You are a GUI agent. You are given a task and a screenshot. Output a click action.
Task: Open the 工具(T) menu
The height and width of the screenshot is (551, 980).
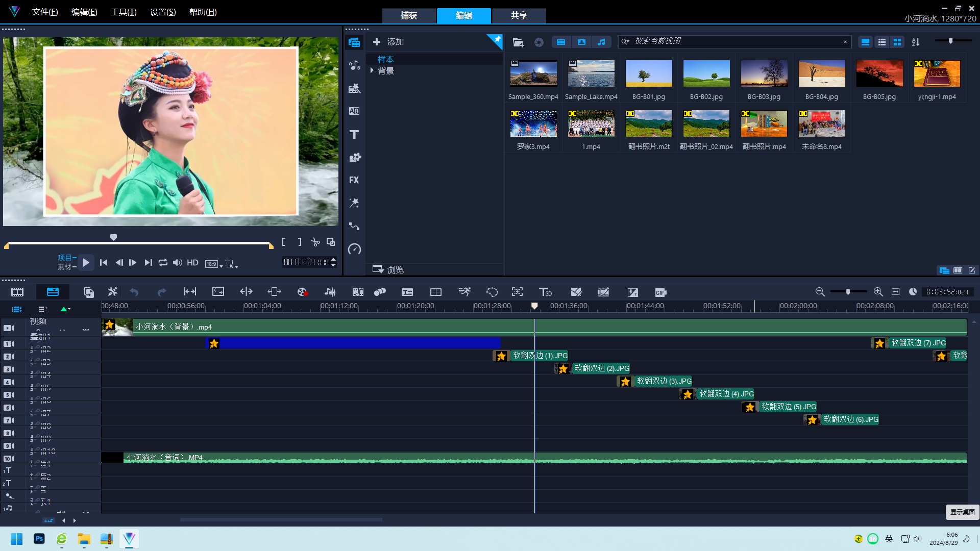pos(124,12)
